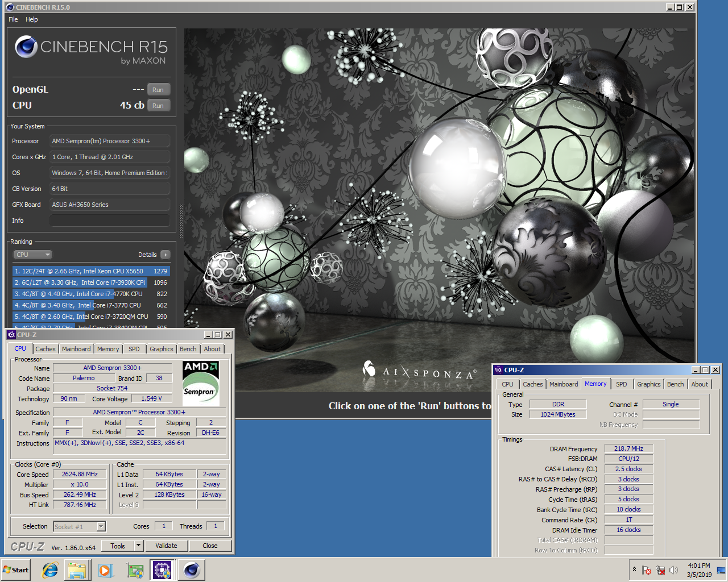Switch to Graphics tab in right CPU-Z window

point(649,384)
